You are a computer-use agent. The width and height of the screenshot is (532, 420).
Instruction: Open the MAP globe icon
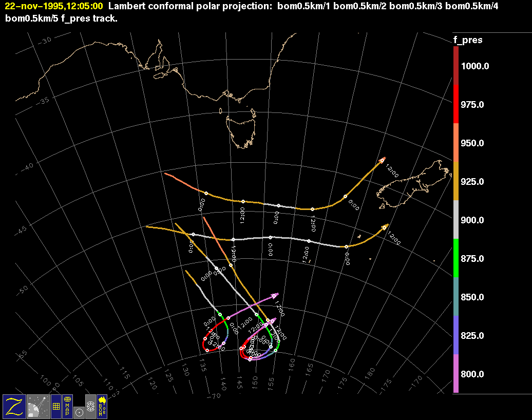[67, 406]
